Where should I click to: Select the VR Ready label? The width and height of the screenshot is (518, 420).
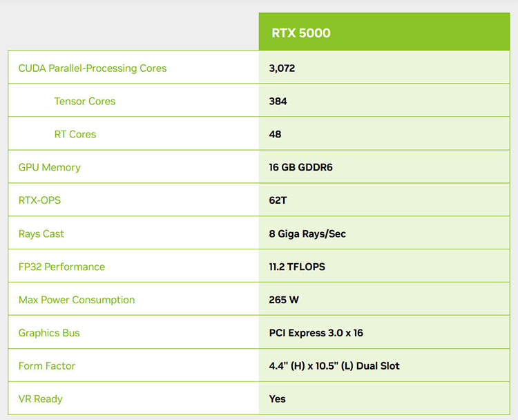(40, 399)
